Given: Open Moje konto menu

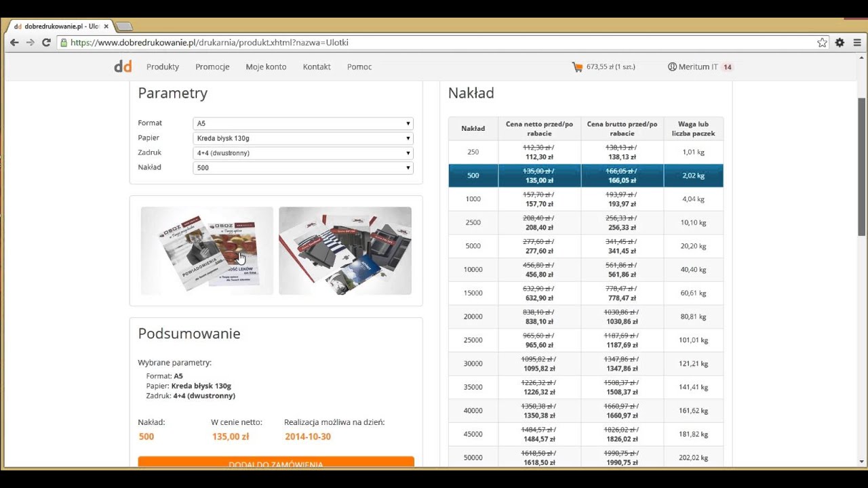Looking at the screenshot, I should [x=266, y=66].
